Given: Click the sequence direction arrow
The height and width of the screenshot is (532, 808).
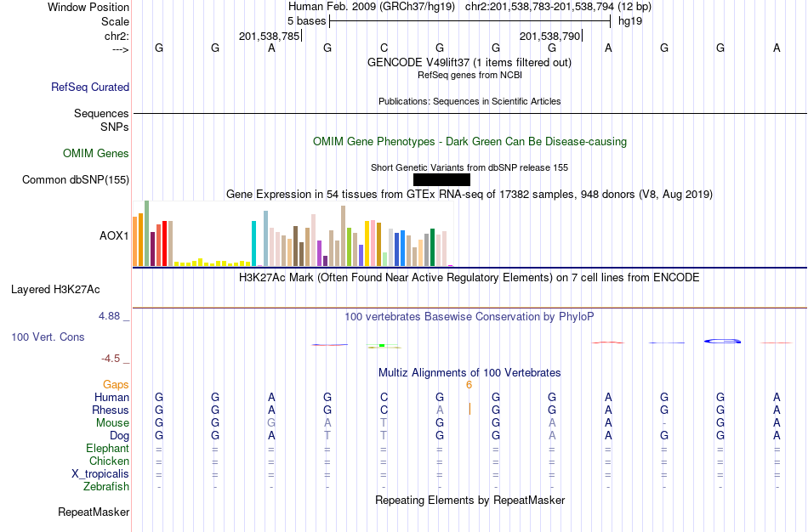Looking at the screenshot, I should tap(121, 49).
